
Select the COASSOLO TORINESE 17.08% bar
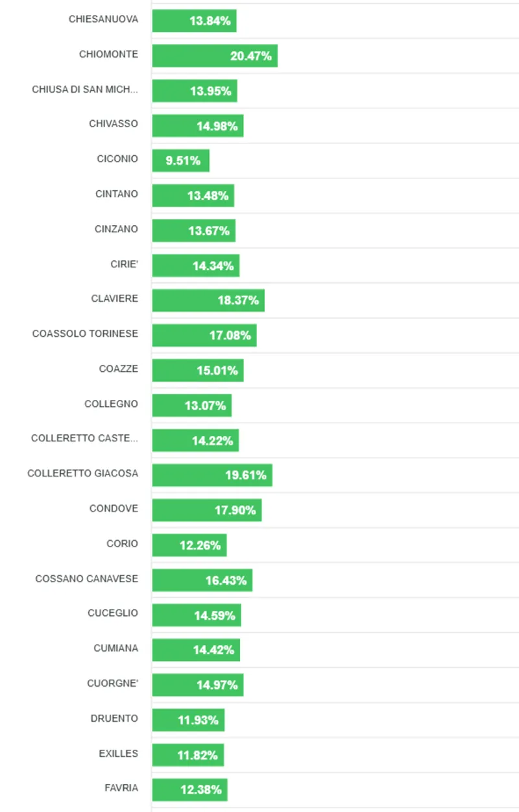[x=204, y=336]
